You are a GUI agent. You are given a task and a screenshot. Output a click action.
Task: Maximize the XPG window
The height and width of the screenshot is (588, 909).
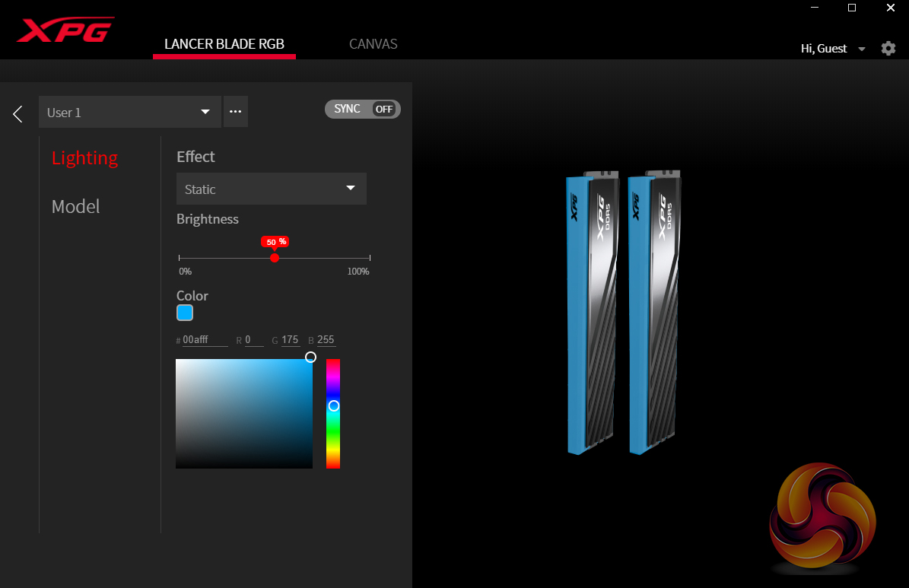tap(852, 8)
